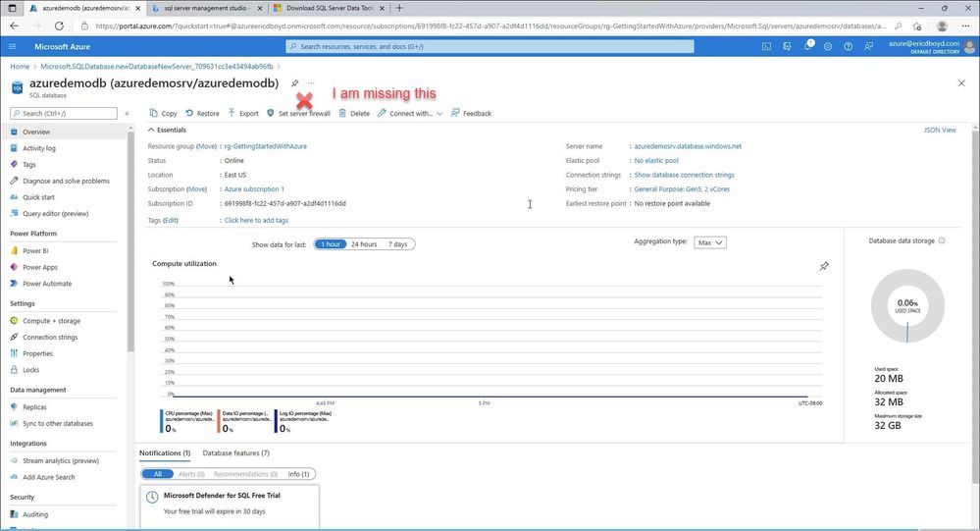The height and width of the screenshot is (531, 980).
Task: Collapse the Essentials section
Action: tap(167, 131)
